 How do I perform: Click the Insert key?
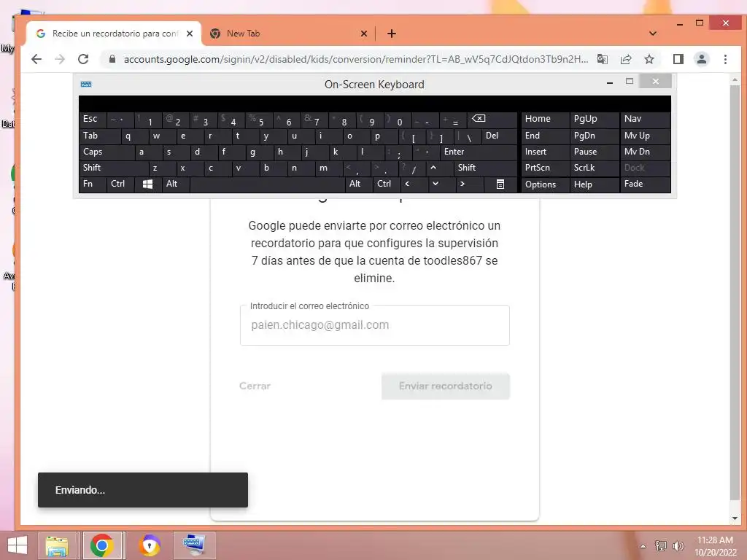tap(545, 152)
